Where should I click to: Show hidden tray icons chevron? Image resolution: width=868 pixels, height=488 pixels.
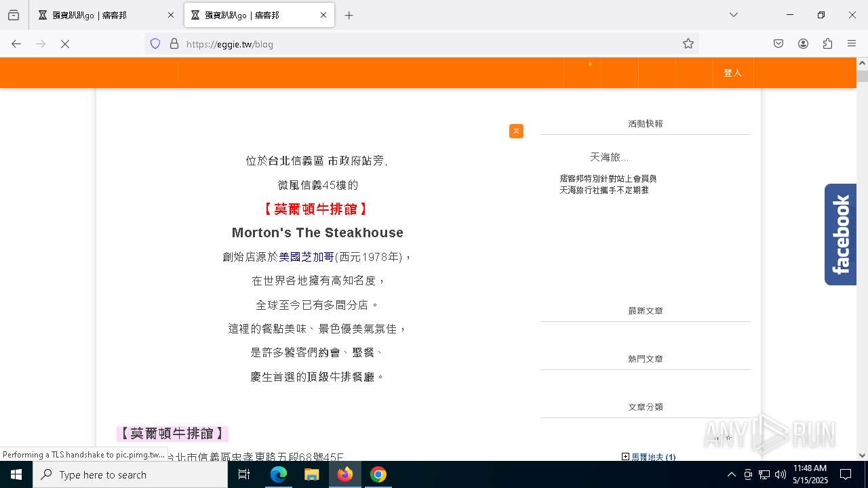pos(731,474)
